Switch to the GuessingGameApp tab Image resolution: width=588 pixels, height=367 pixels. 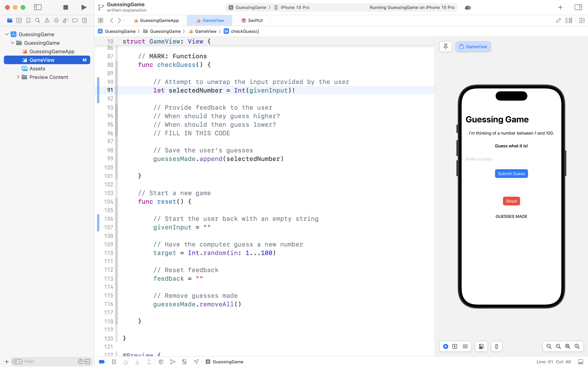(159, 20)
